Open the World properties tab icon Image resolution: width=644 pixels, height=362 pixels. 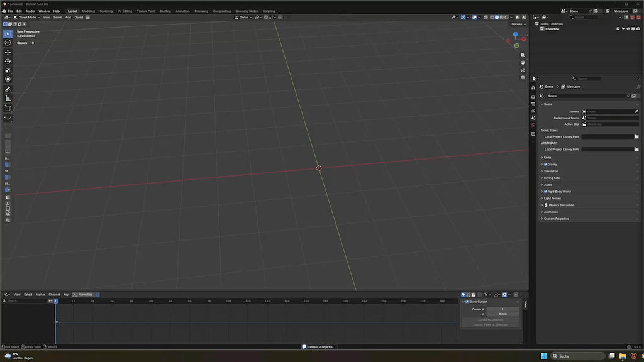tap(533, 125)
